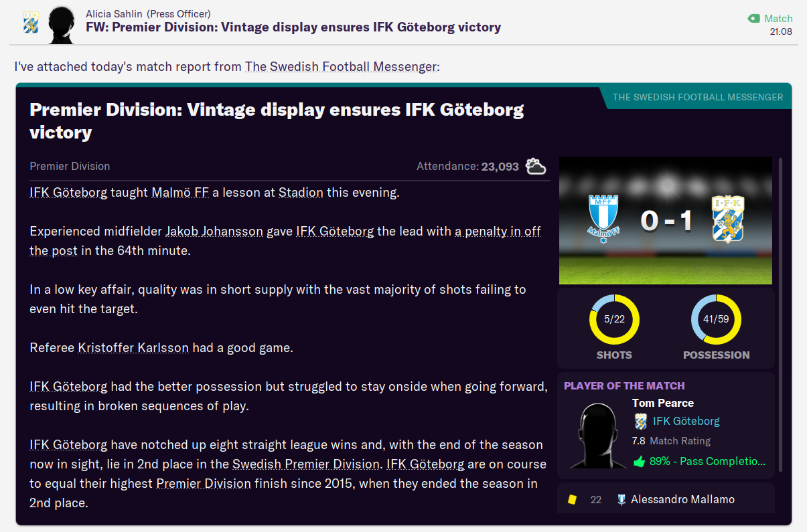
Task: Open The Swedish Football Messenger link
Action: (341, 67)
